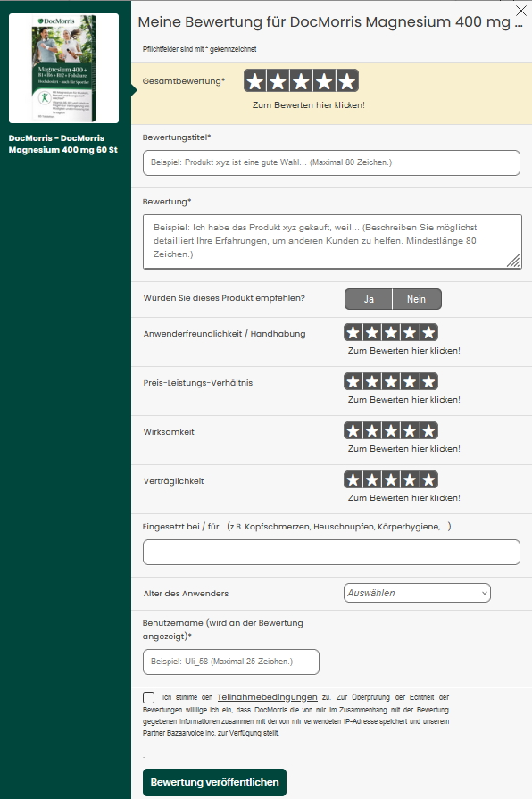Close the review dialog with X
Viewport: 532px width, 799px height.
tap(520, 11)
